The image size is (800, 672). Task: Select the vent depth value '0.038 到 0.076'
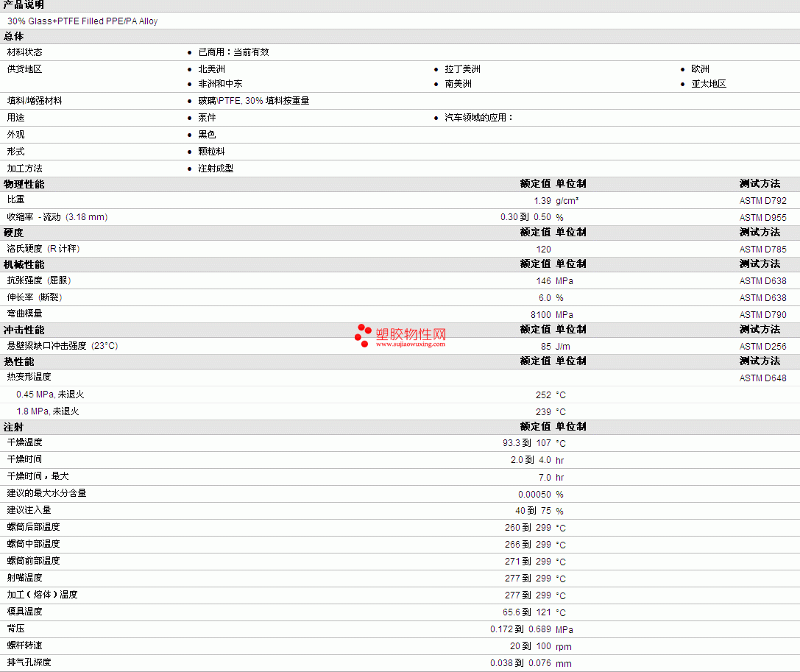tap(520, 663)
